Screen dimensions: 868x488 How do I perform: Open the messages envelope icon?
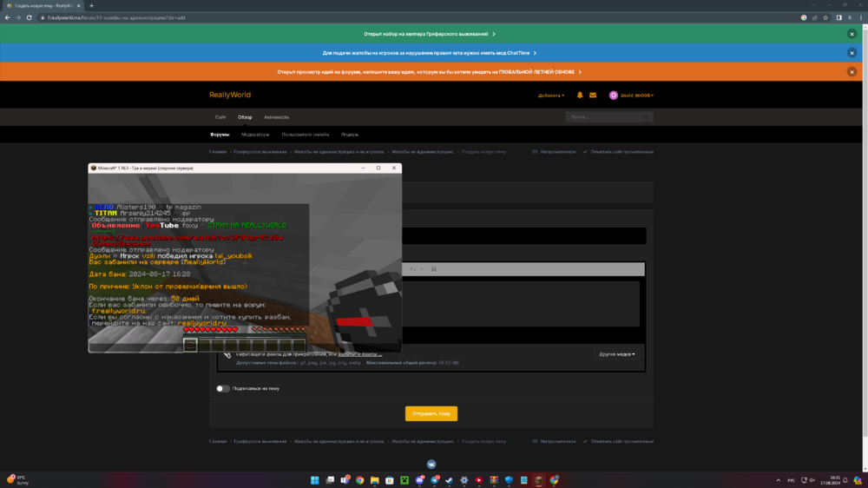[x=593, y=96]
